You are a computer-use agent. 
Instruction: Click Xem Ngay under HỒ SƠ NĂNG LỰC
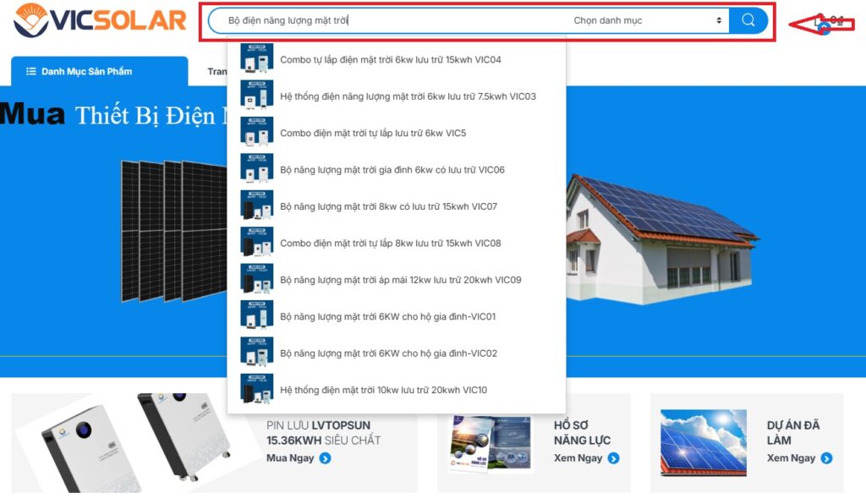pyautogui.click(x=578, y=458)
